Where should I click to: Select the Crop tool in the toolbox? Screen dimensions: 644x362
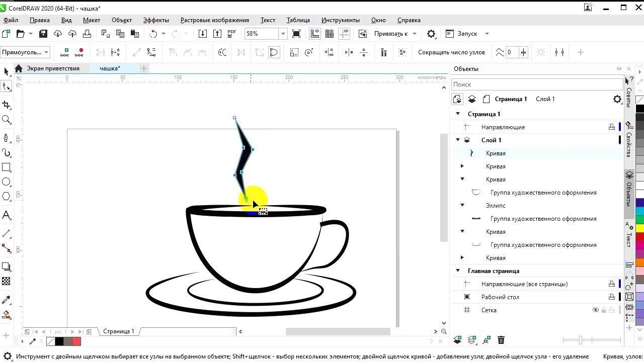pos(7,105)
